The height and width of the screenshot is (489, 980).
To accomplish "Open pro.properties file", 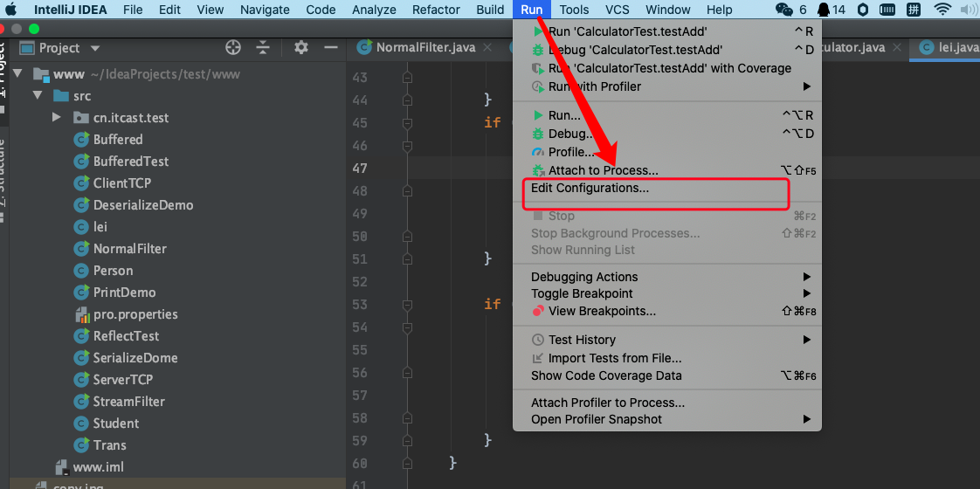I will coord(135,314).
